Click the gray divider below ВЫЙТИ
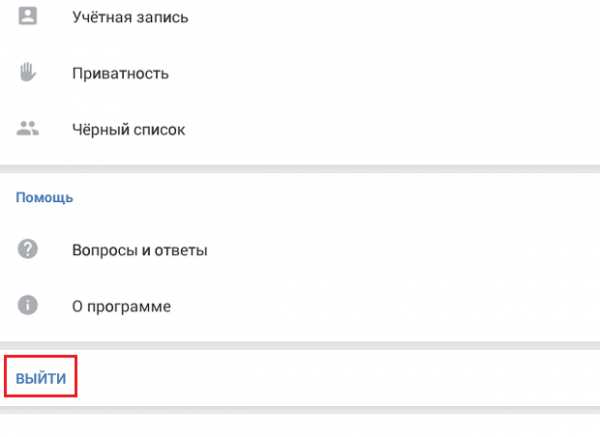This screenshot has width=600, height=437. pos(300,410)
